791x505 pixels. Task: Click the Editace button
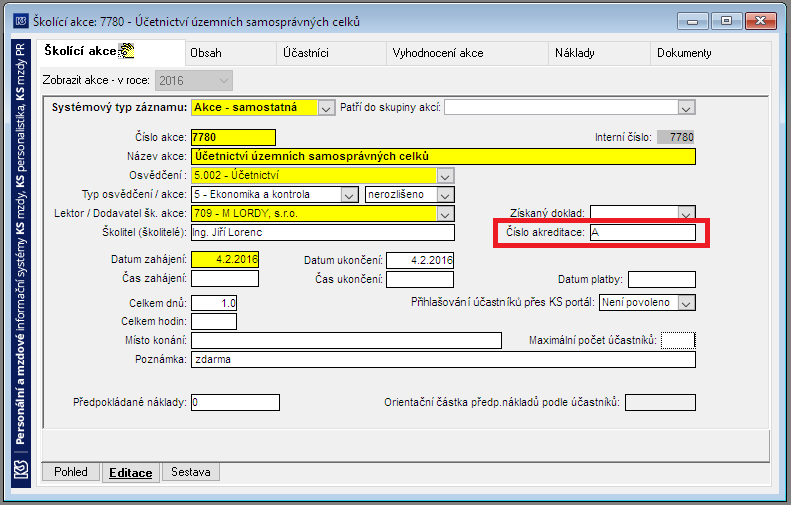click(131, 473)
